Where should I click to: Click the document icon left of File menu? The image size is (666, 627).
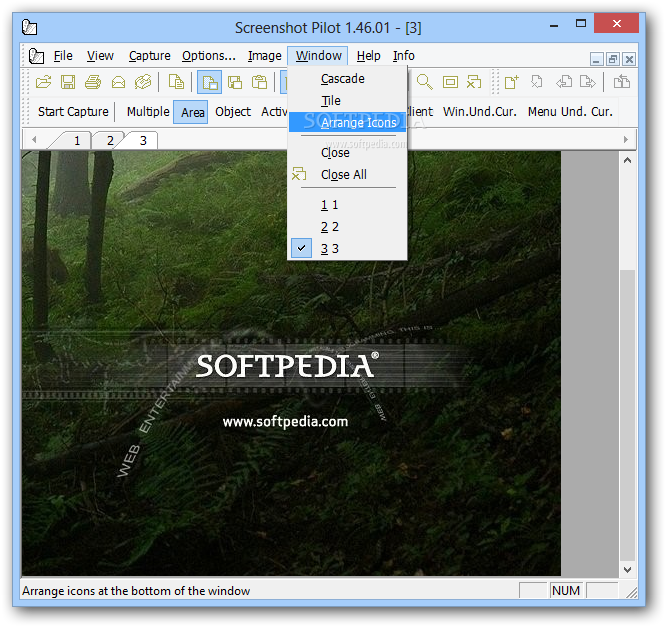[36, 56]
